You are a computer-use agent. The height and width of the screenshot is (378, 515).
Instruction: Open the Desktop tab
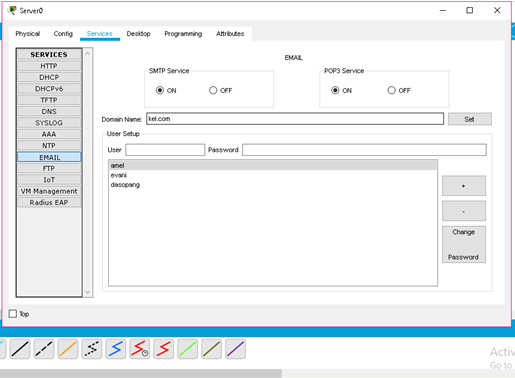138,34
